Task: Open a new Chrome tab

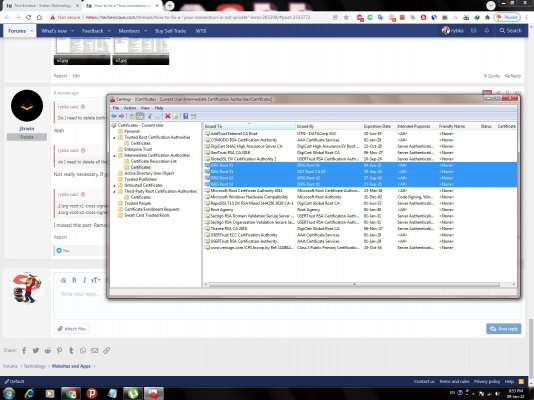Action: coord(169,5)
